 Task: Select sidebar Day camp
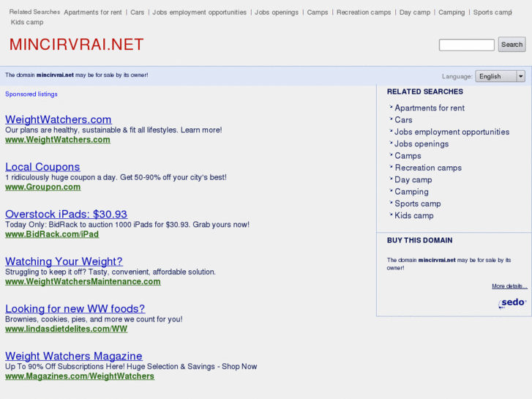[413, 179]
